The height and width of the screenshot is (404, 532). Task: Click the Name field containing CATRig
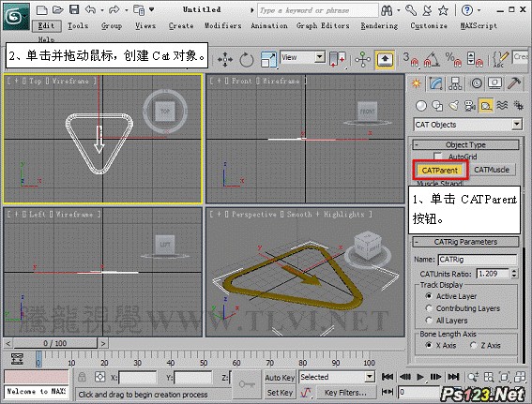coord(477,260)
